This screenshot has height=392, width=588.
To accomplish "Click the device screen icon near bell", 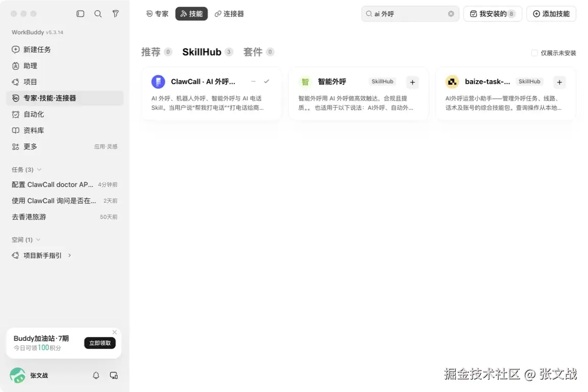I will pos(114,376).
